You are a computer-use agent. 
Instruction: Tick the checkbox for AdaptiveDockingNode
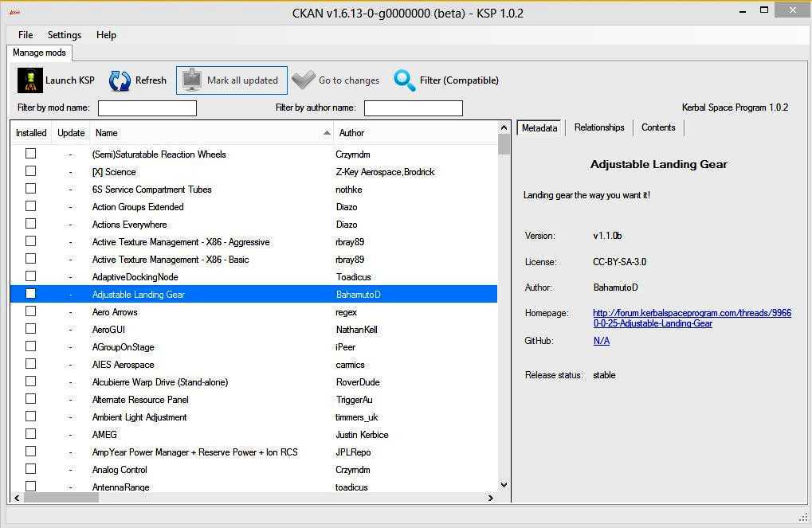click(x=30, y=276)
